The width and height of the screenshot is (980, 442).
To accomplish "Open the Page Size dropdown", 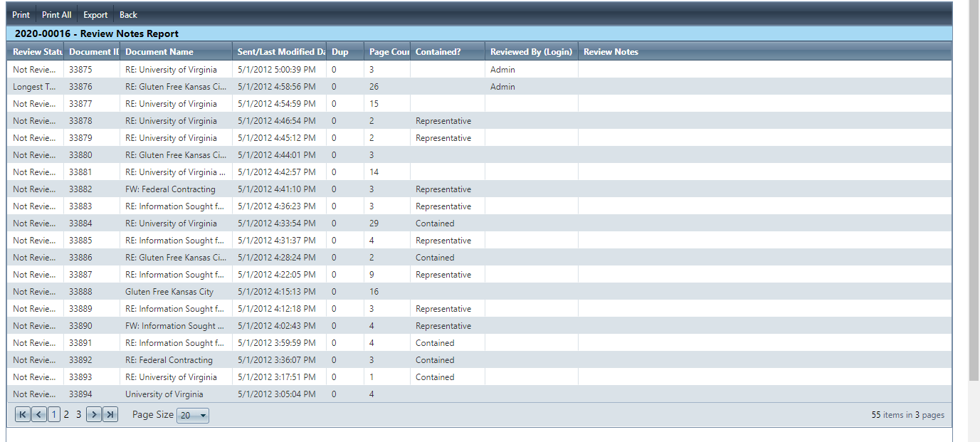I will click(x=193, y=416).
